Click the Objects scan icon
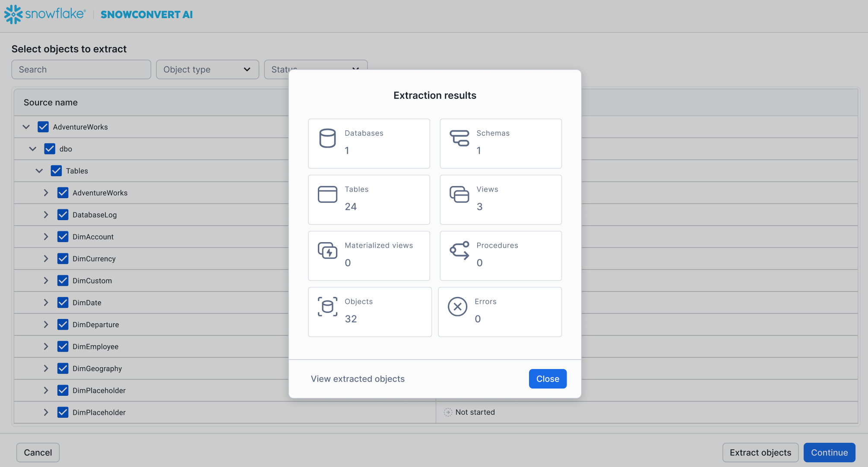Screen dimensions: 868x467 (327, 306)
